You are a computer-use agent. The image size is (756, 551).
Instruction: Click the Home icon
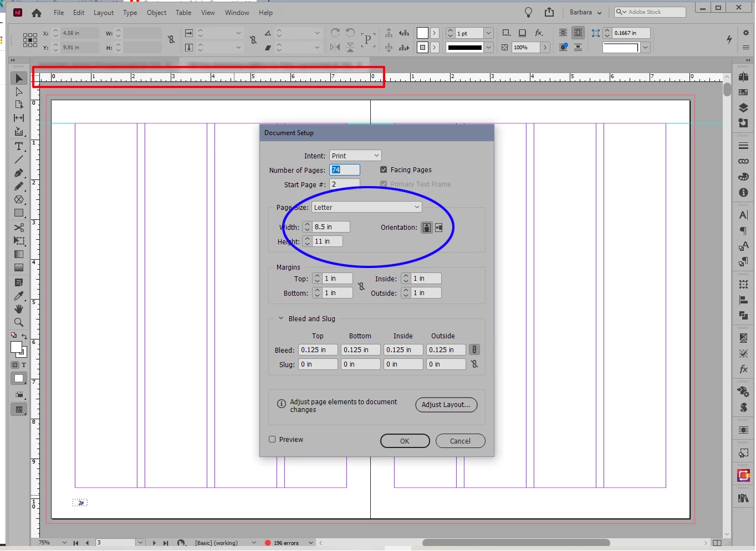point(37,13)
